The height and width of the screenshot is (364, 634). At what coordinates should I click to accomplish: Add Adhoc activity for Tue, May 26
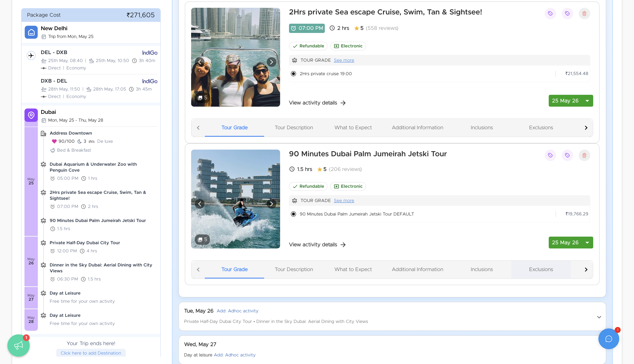[x=237, y=311]
